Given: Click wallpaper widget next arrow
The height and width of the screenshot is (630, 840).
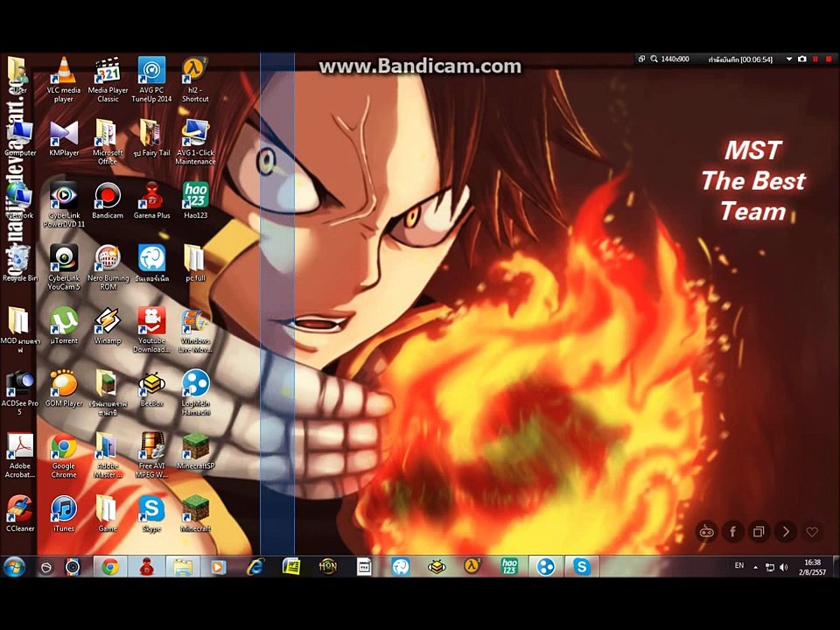Looking at the screenshot, I should (x=786, y=532).
